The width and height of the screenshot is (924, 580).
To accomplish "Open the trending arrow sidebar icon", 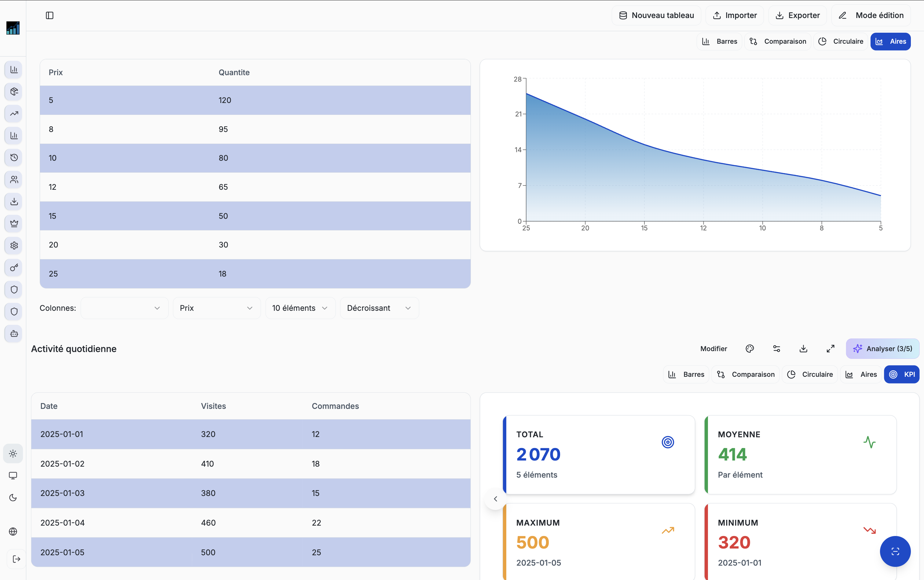I will (x=14, y=114).
